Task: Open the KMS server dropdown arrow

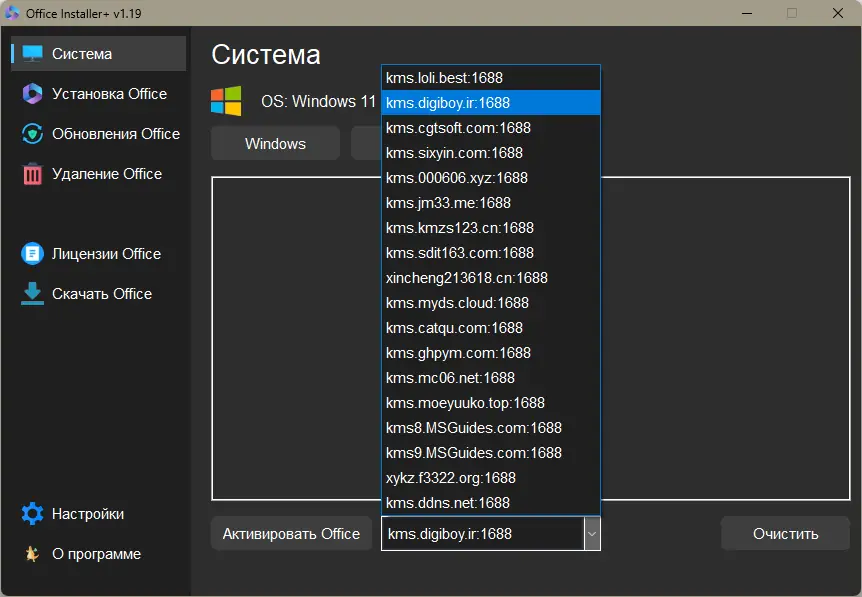Action: tap(592, 533)
